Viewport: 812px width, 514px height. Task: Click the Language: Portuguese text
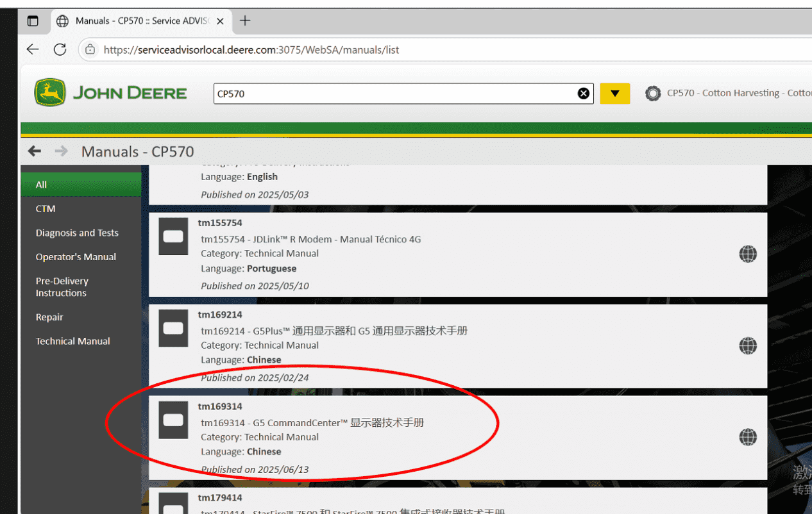(x=249, y=269)
